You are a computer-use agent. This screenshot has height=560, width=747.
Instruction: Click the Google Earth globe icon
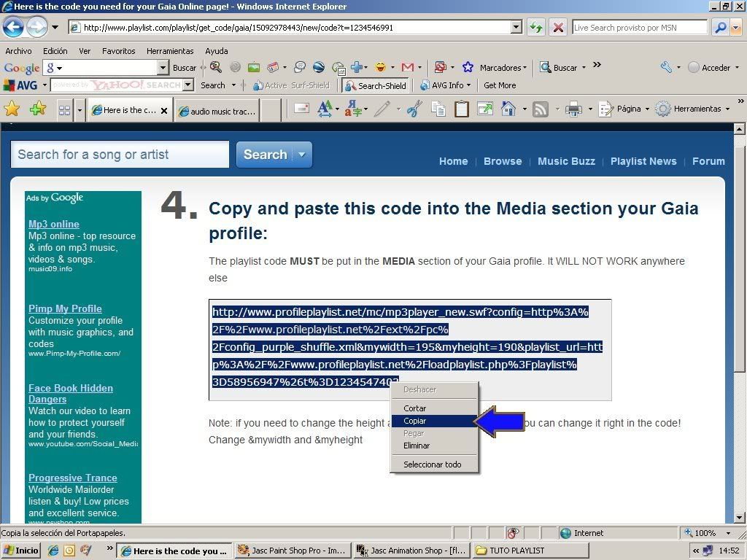coord(319,67)
